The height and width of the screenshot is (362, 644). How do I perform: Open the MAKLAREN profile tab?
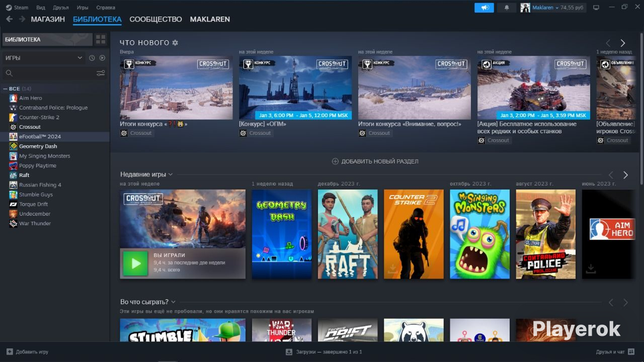tap(210, 19)
